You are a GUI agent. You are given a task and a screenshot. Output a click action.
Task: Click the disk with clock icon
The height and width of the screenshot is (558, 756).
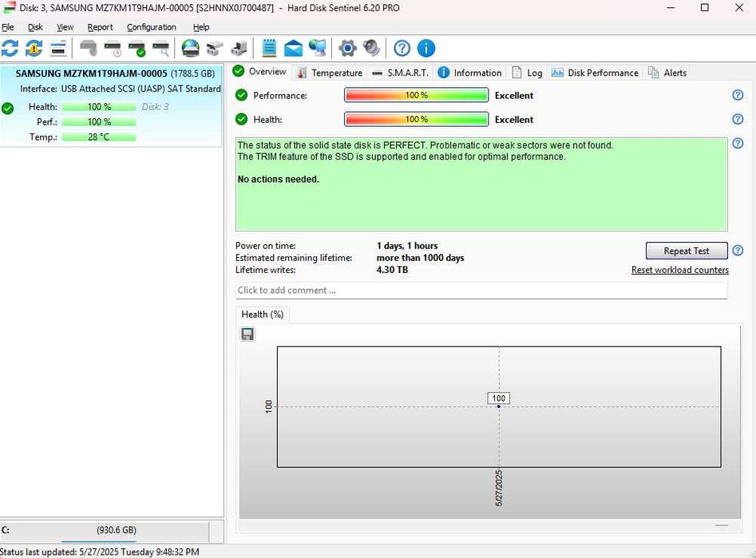click(113, 48)
